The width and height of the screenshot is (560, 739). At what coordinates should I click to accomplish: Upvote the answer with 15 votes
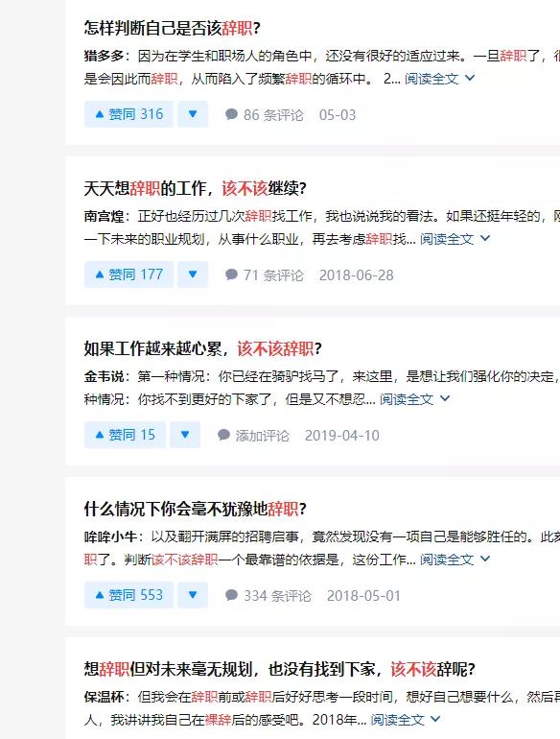pyautogui.click(x=125, y=435)
